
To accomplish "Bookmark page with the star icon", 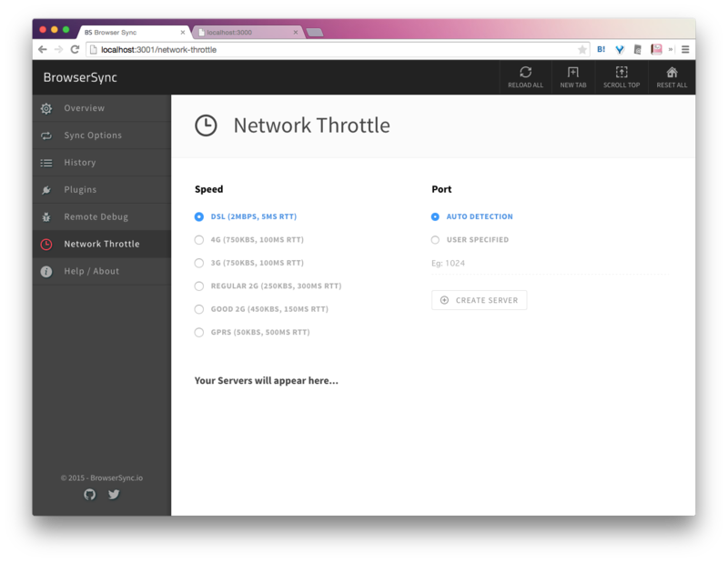I will (581, 50).
